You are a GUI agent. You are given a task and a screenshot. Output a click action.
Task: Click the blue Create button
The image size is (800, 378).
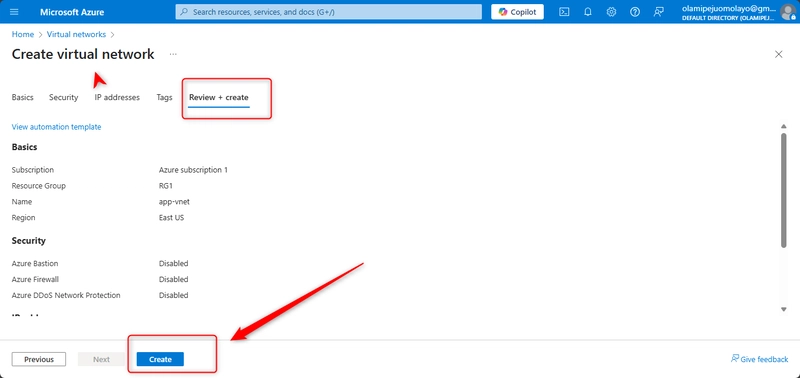(x=160, y=359)
